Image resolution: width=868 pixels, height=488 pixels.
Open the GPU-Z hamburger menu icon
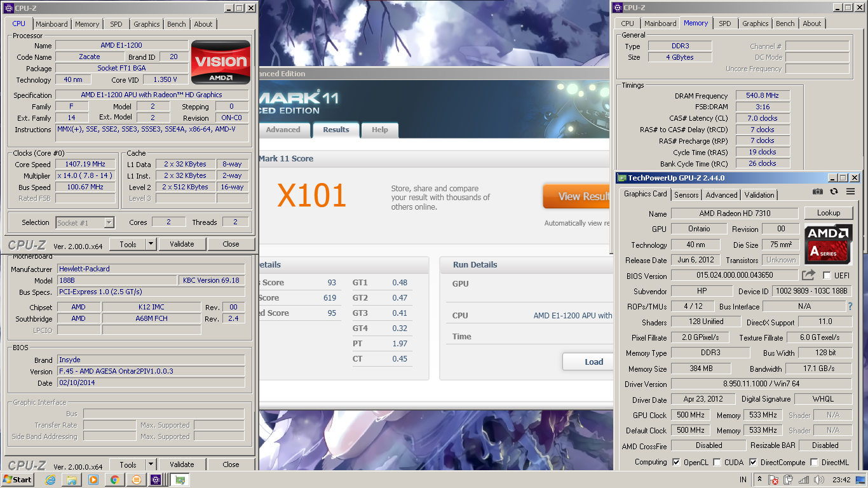[x=850, y=191]
